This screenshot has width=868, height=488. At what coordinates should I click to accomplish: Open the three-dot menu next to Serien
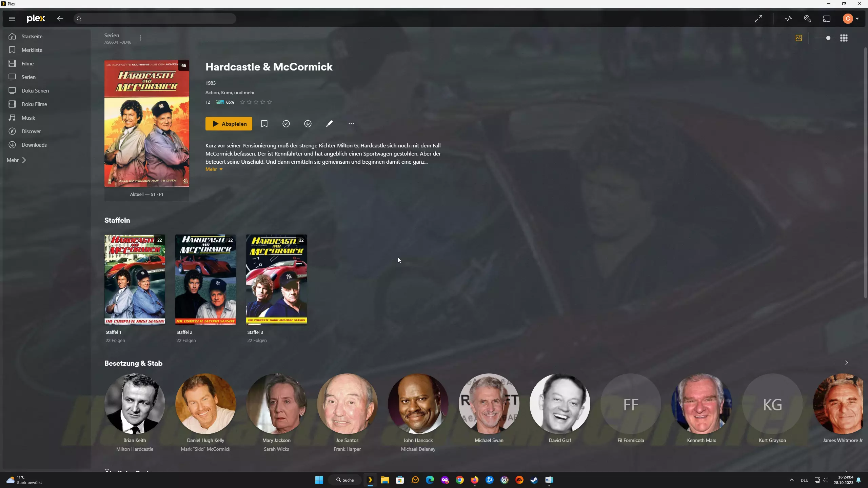141,38
